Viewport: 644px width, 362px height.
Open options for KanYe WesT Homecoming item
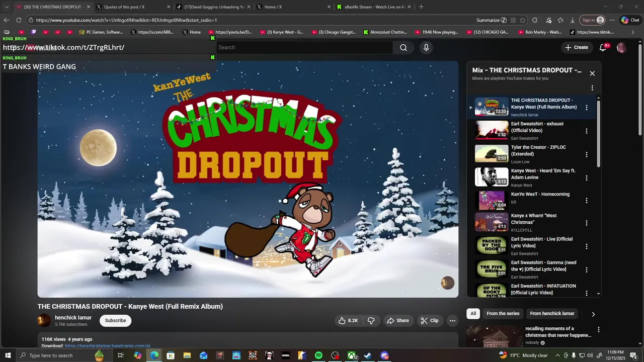click(586, 201)
